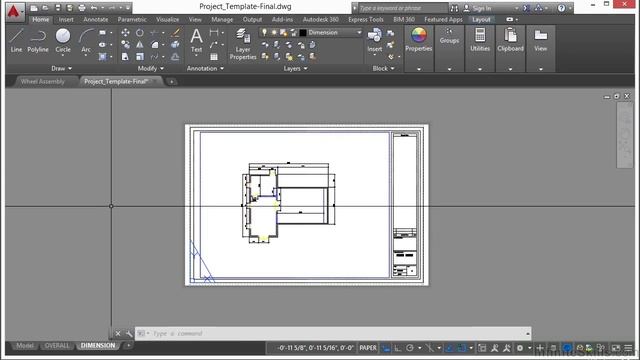The width and height of the screenshot is (640, 360).
Task: Toggle layer freeze sun icon
Action: click(x=274, y=32)
